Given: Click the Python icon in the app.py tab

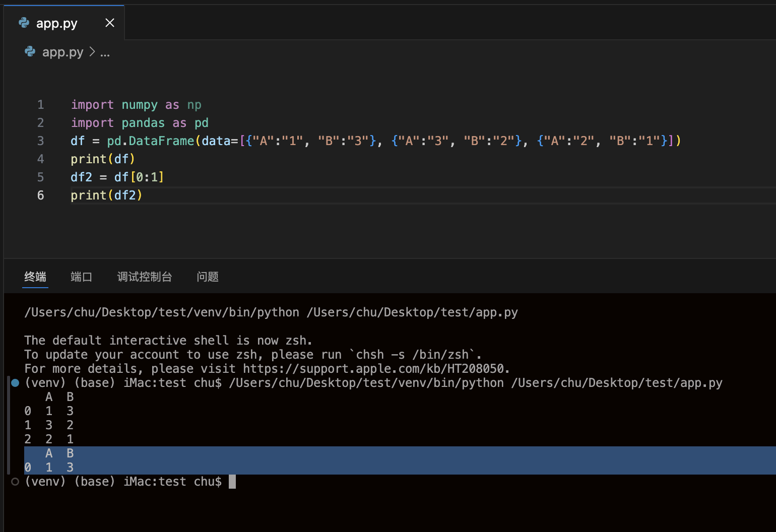Looking at the screenshot, I should [24, 23].
